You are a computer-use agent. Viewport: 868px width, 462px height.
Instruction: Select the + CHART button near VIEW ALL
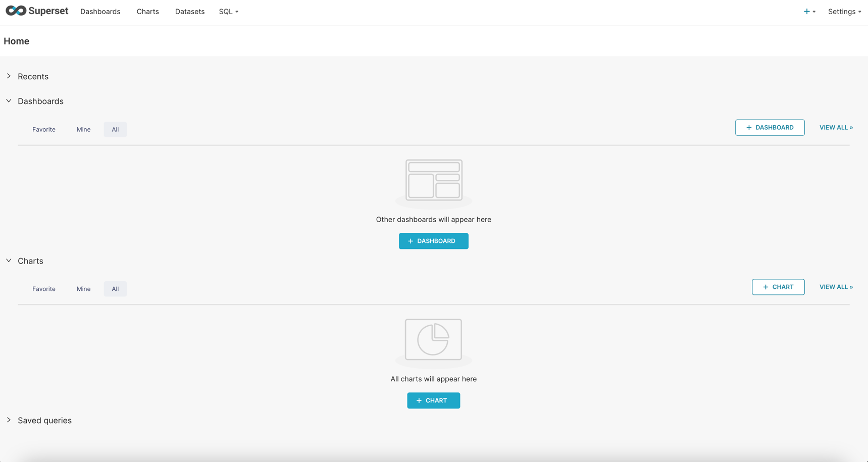click(x=778, y=287)
